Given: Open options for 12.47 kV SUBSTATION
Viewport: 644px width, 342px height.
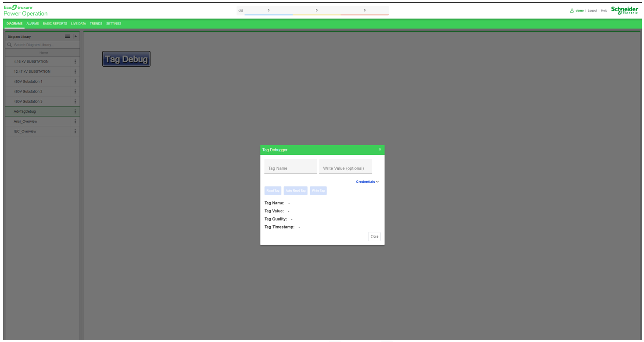Looking at the screenshot, I should pyautogui.click(x=75, y=71).
